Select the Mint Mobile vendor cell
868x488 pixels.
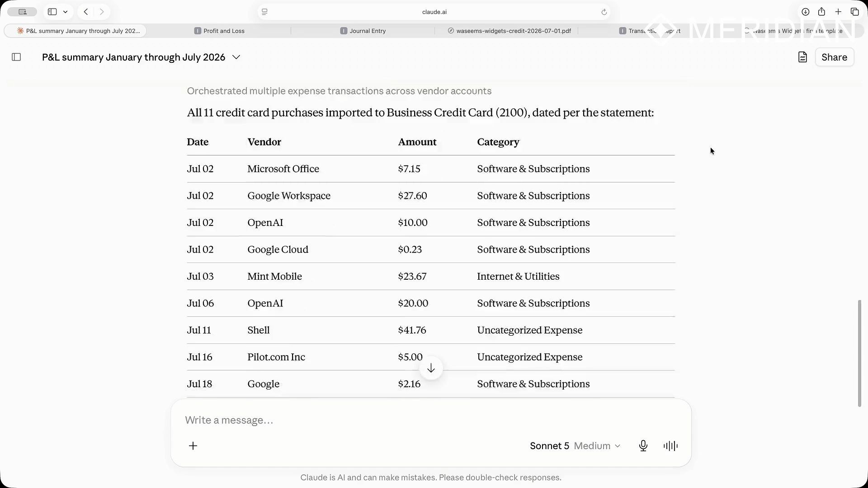pyautogui.click(x=274, y=277)
